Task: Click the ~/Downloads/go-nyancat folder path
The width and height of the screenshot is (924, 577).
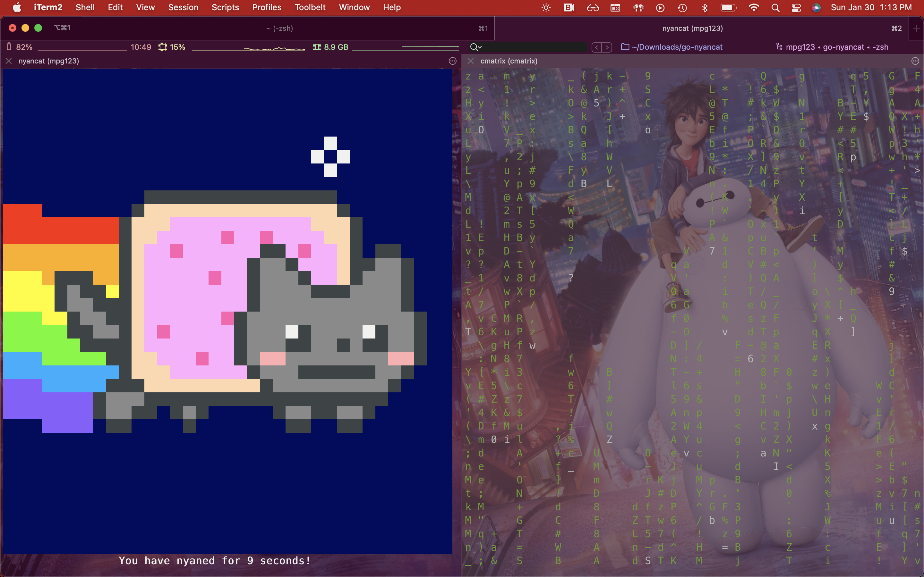Action: point(677,47)
